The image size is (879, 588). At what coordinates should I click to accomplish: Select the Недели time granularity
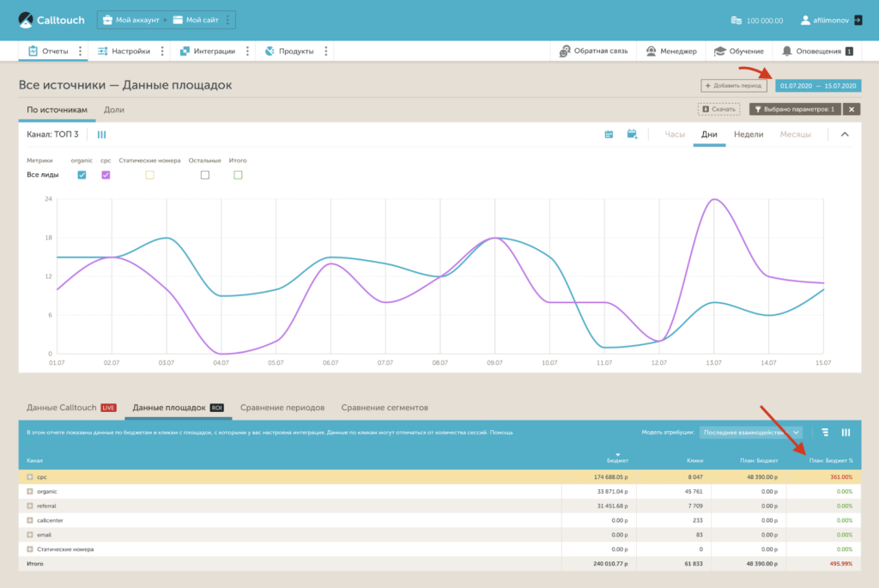tap(748, 135)
